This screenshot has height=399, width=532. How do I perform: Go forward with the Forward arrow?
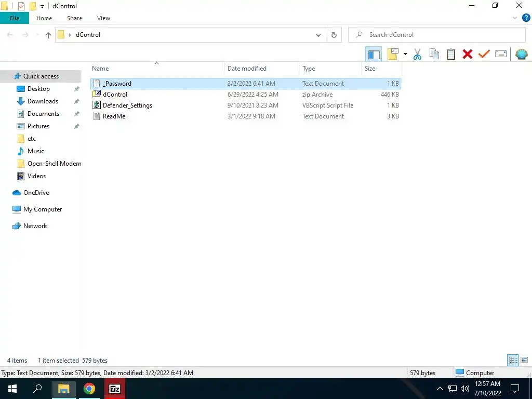pyautogui.click(x=25, y=35)
